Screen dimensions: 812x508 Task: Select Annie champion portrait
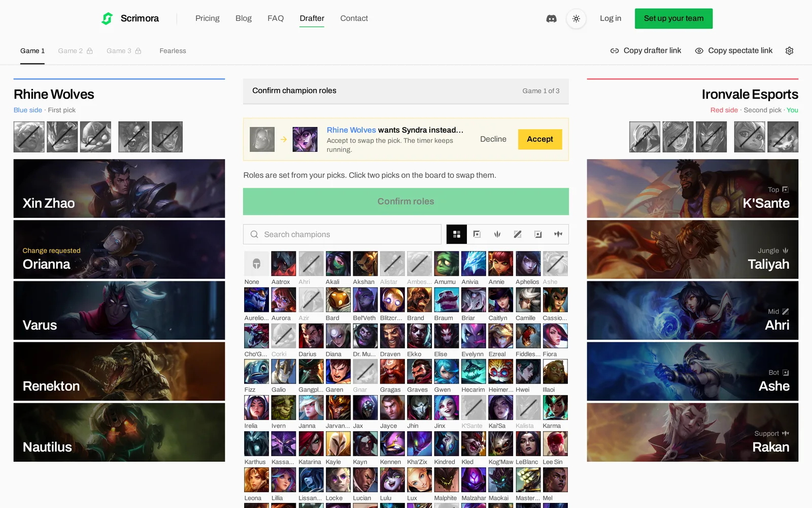click(501, 264)
